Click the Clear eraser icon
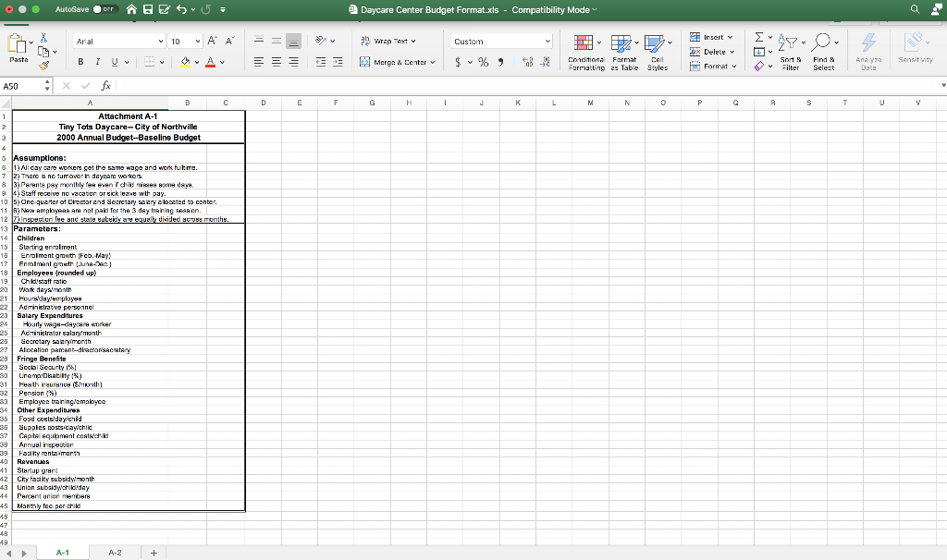 click(x=759, y=67)
